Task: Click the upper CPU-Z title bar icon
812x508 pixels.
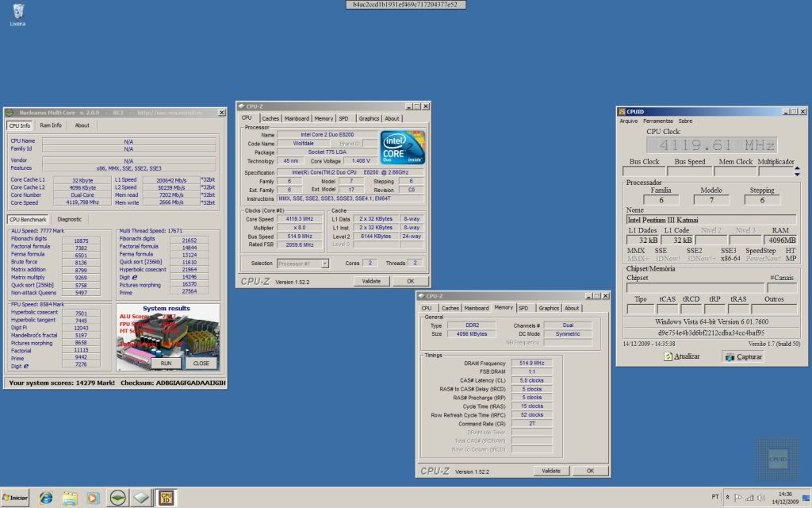Action: click(x=241, y=106)
